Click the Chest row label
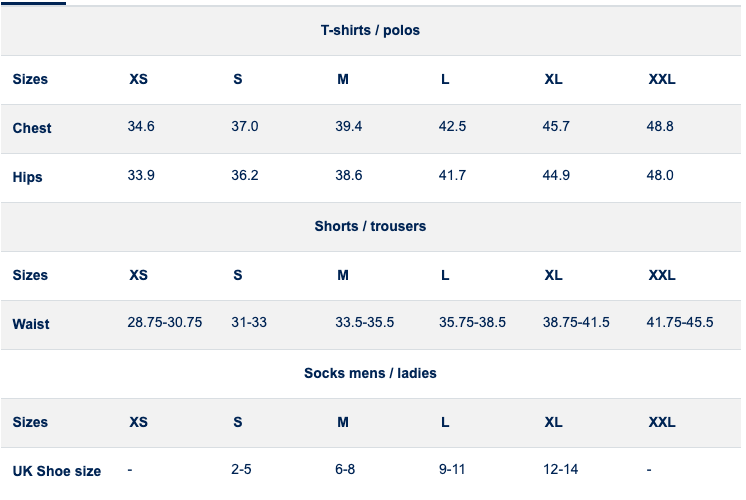This screenshot has height=500, width=746. 32,128
